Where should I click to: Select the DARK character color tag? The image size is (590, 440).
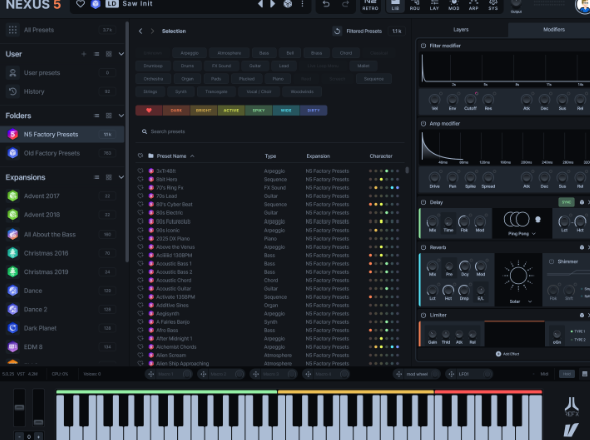click(176, 110)
